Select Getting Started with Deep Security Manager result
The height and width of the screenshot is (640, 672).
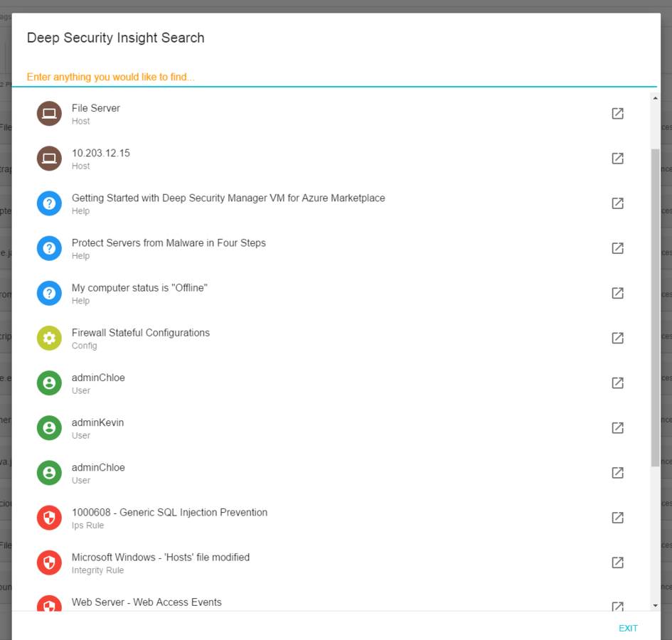coord(228,198)
